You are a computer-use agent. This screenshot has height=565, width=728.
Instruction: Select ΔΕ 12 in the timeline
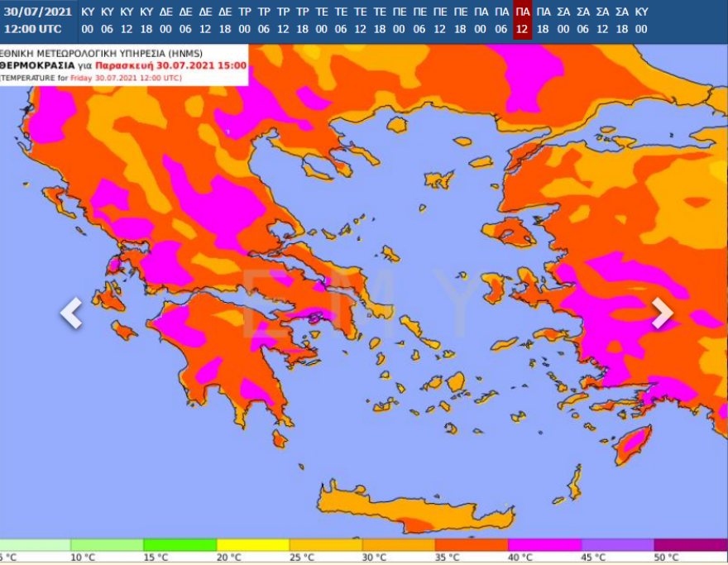tap(205, 20)
